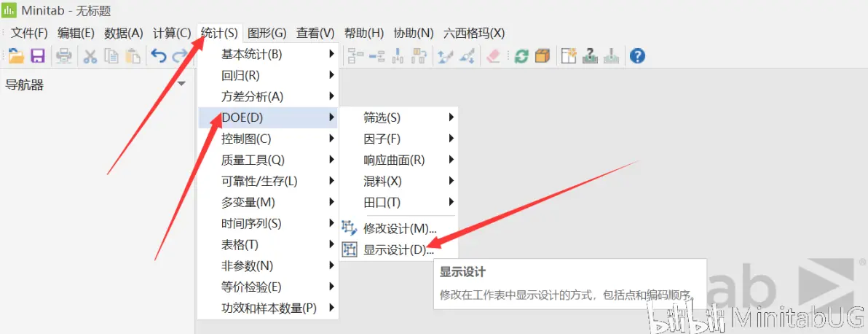Open the 编辑(E) menu
Screen dimensions: 868x334
(x=76, y=33)
